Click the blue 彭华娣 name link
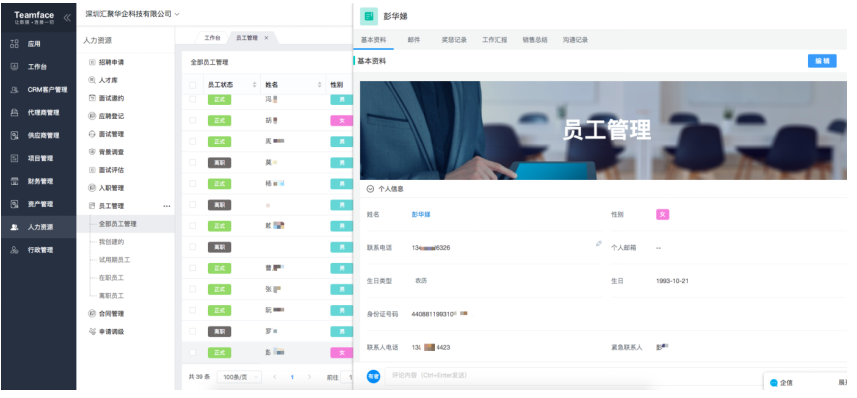Screen dimensions: 857x398 pos(421,214)
